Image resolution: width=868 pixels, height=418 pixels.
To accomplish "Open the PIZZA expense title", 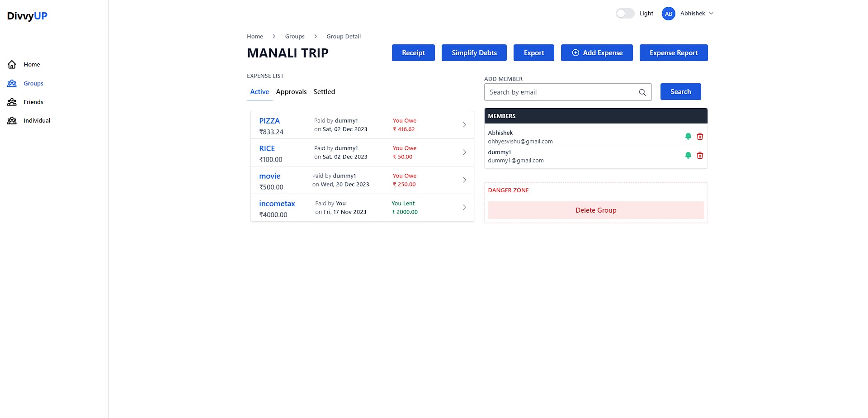I will pyautogui.click(x=269, y=121).
